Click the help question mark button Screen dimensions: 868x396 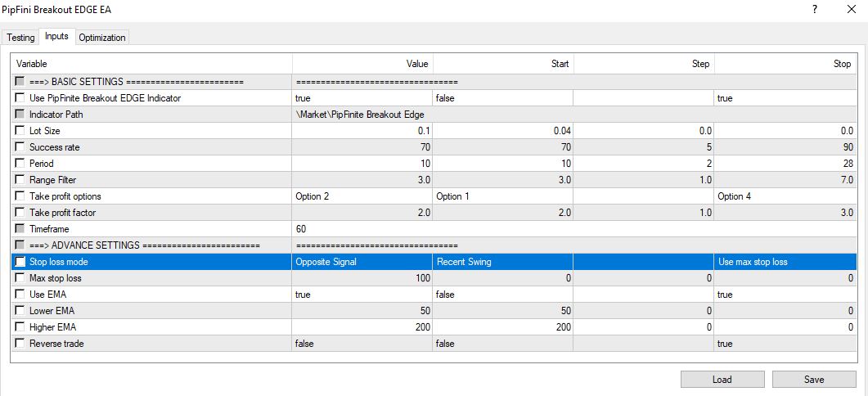[814, 10]
